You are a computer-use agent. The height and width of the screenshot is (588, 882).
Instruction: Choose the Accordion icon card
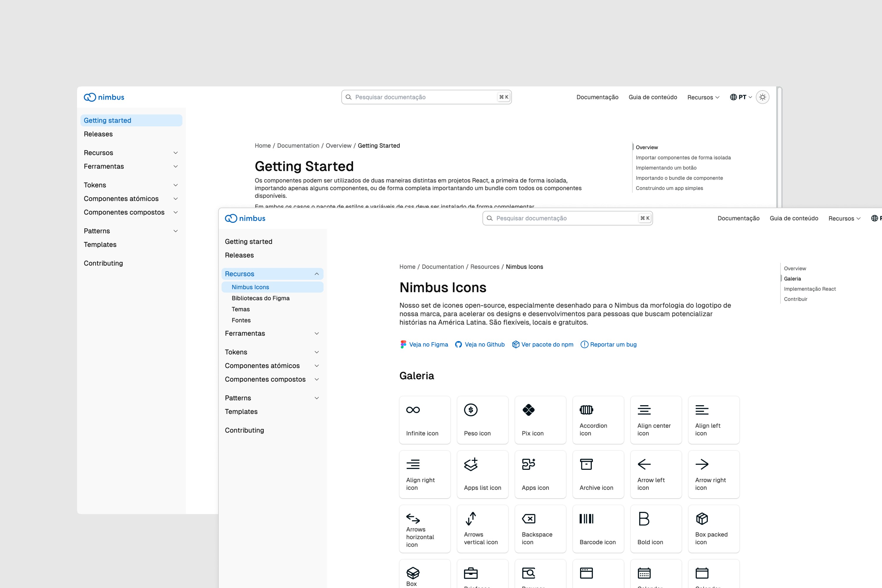(598, 420)
